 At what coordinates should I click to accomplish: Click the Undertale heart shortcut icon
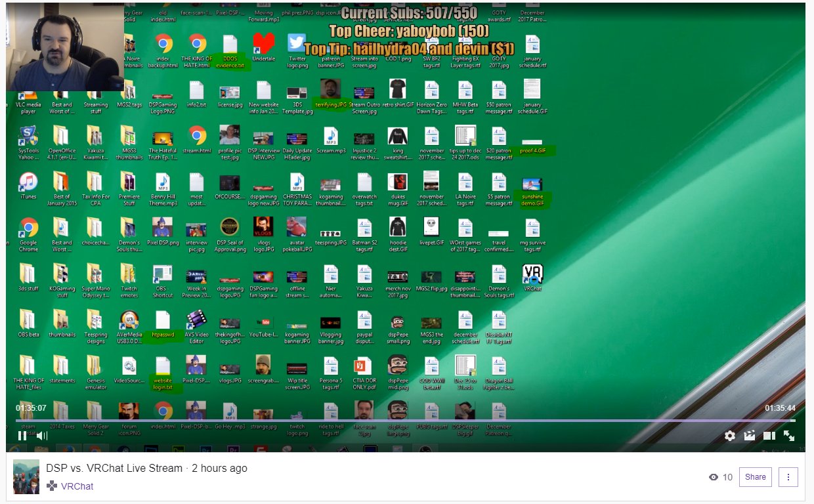[264, 44]
